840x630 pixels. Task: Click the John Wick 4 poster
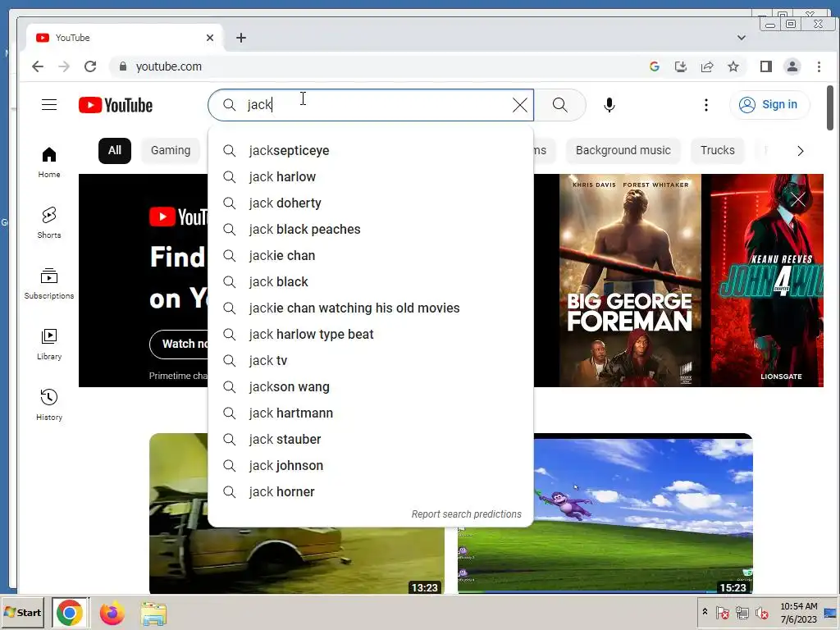click(x=767, y=281)
